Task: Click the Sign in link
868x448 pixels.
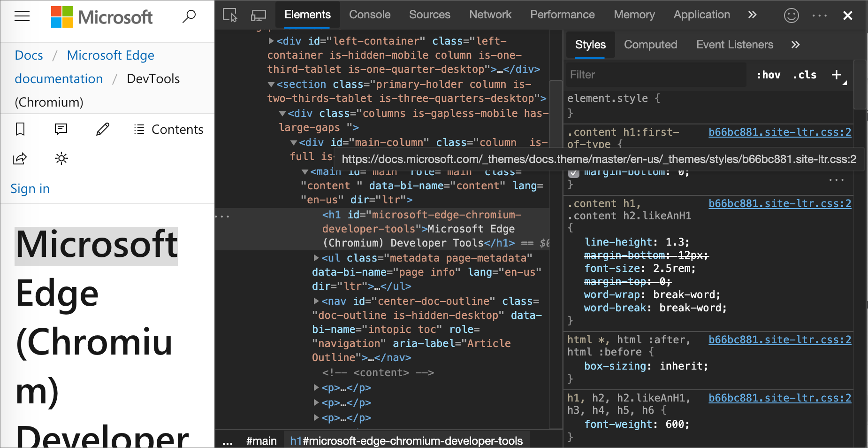Action: click(x=30, y=188)
